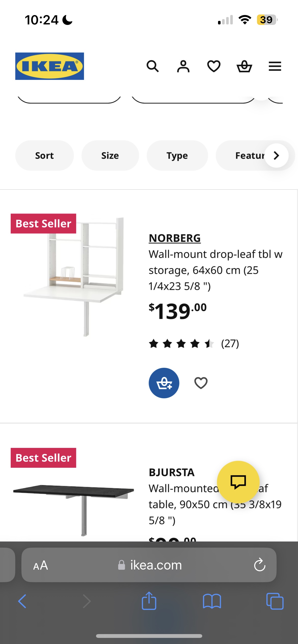The height and width of the screenshot is (644, 298).
Task: View the BJURSTA table product image
Action: 74,506
